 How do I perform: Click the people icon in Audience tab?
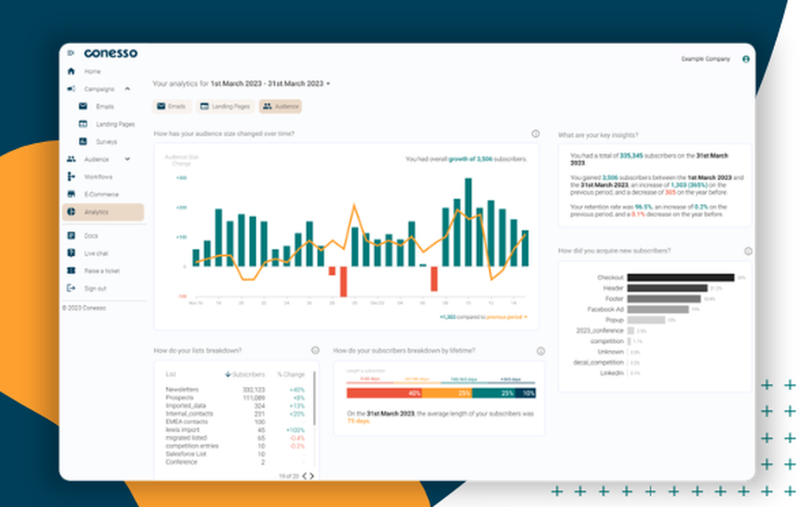coord(267,106)
